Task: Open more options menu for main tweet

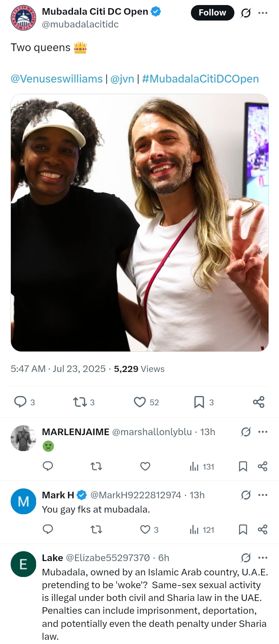Action: (263, 13)
